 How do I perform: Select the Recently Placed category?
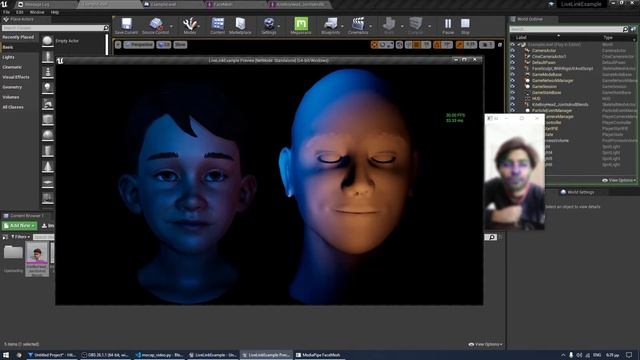(18, 37)
